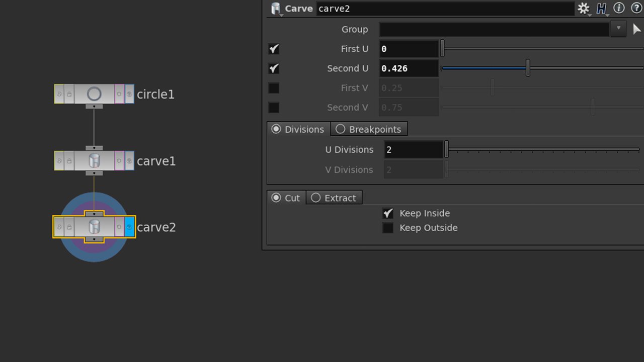Select the carve1 node body icon

coord(94,161)
